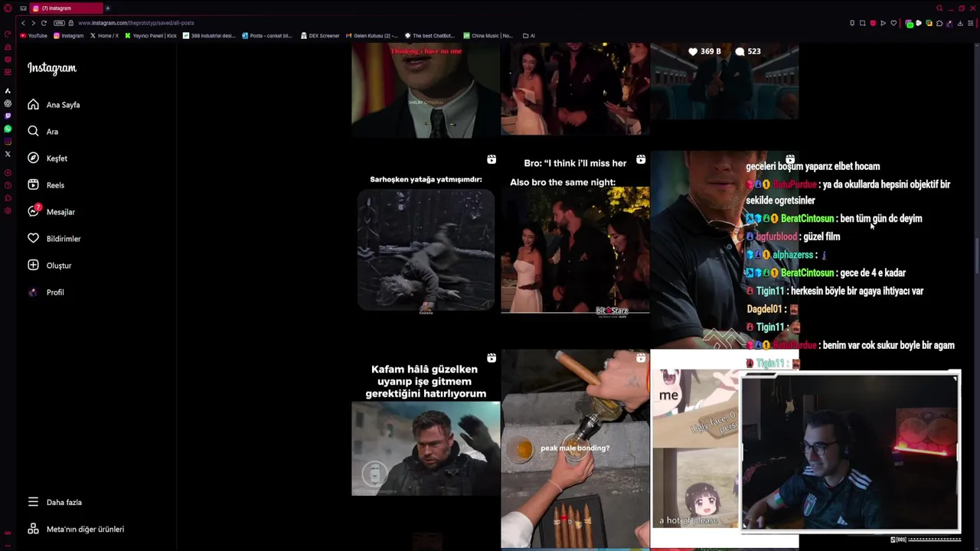Click heart bookmark icon in address bar
The image size is (980, 551).
pos(893,23)
